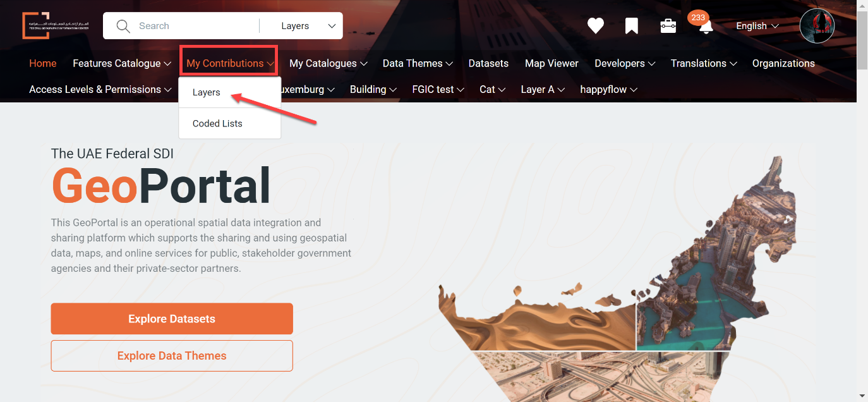Open the Layers search scope dropdown
868x402 pixels.
(x=308, y=26)
